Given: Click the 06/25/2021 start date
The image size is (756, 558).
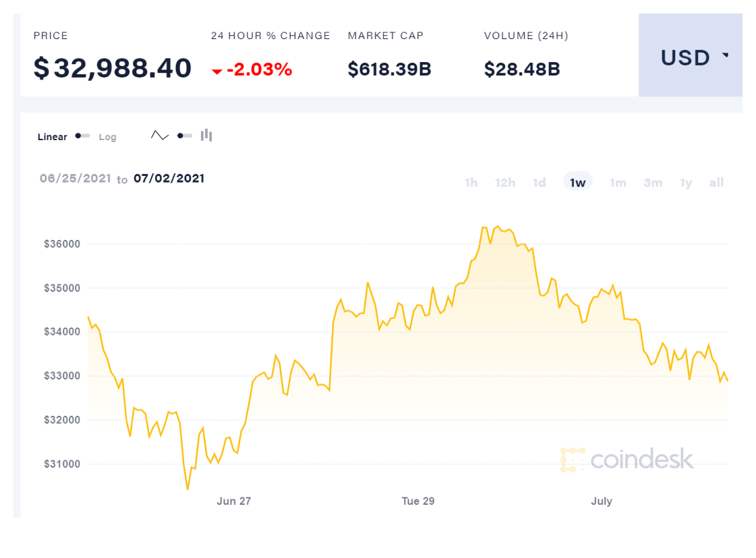Looking at the screenshot, I should [x=74, y=179].
